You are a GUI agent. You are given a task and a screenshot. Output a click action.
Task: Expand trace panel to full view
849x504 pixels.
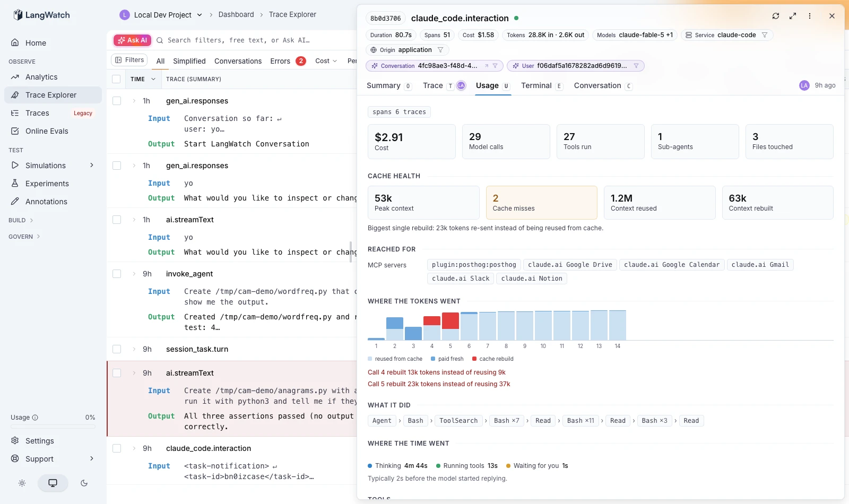(x=793, y=16)
